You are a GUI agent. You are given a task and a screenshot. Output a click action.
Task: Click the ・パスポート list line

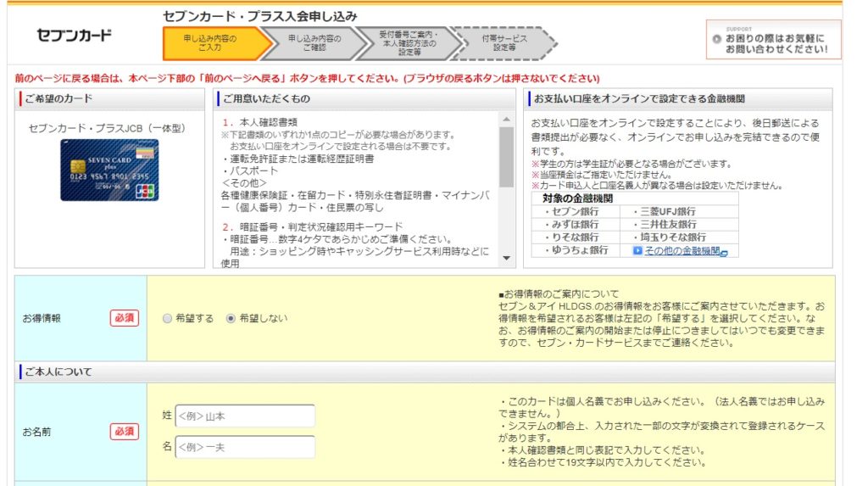click(249, 171)
